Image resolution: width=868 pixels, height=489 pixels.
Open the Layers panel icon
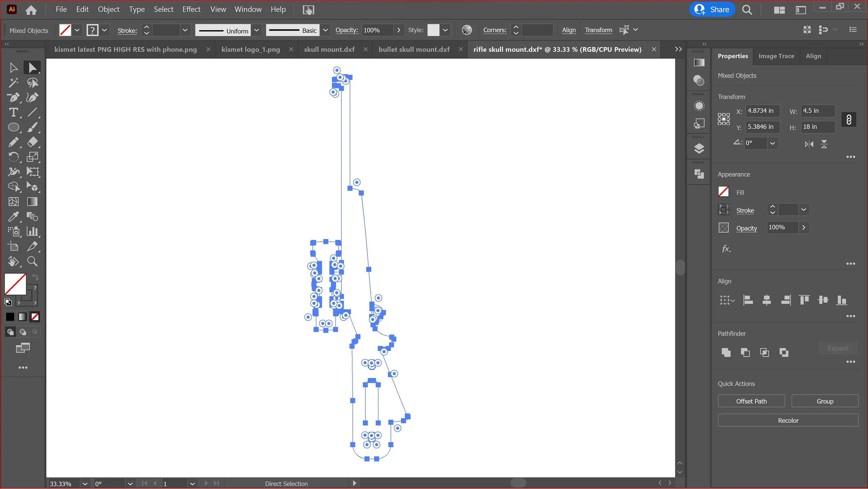tap(699, 149)
